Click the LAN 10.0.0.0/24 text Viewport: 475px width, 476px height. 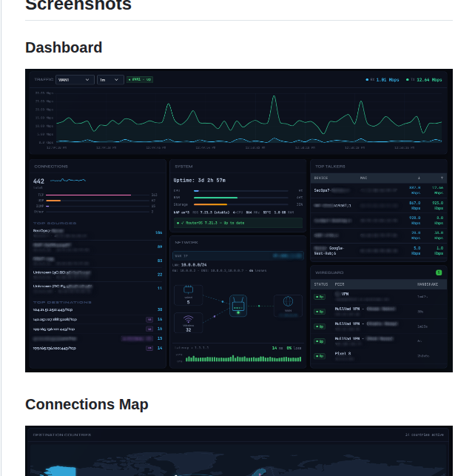tap(189, 265)
